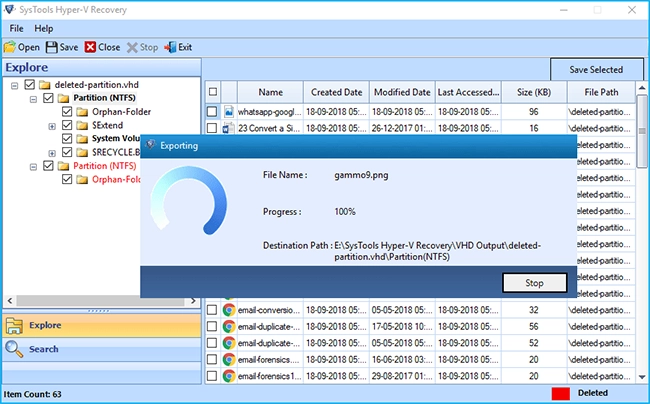Click folder icon of deleted-partition.vhd
Image resolution: width=650 pixels, height=404 pixels.
(x=44, y=85)
